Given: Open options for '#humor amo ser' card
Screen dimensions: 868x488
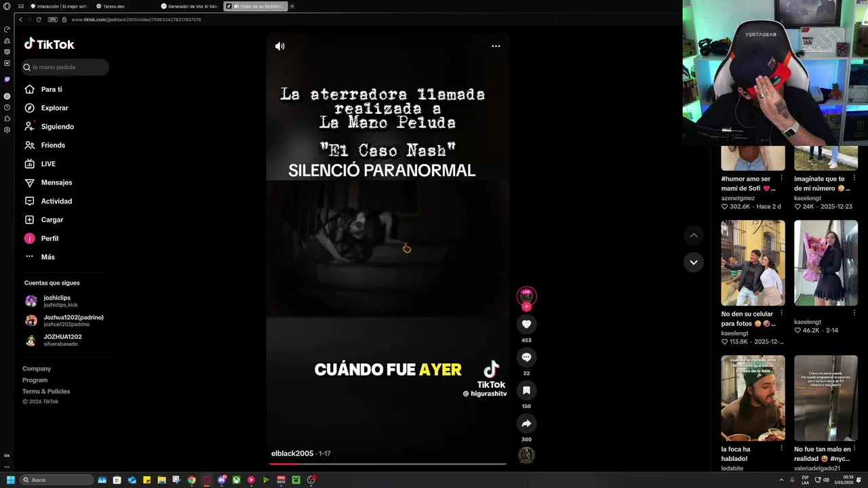Looking at the screenshot, I should 781,179.
